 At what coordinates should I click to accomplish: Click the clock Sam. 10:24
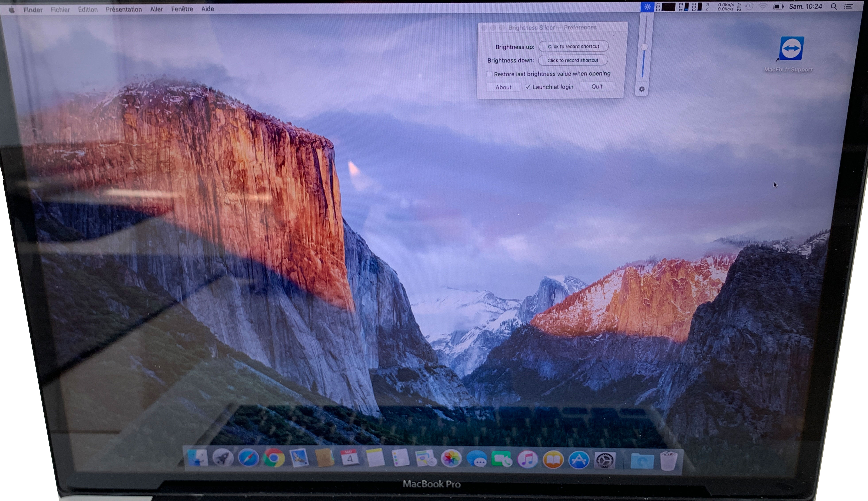pyautogui.click(x=805, y=7)
